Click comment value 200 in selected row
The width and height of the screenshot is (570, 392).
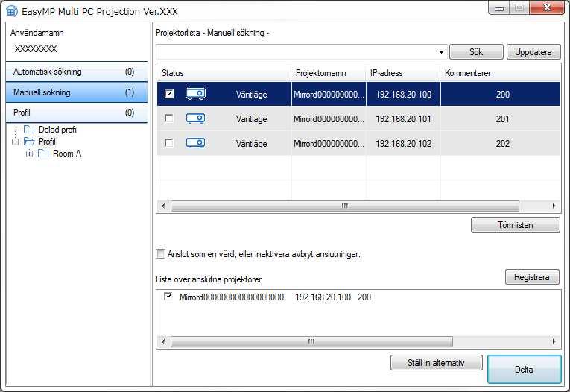(503, 95)
